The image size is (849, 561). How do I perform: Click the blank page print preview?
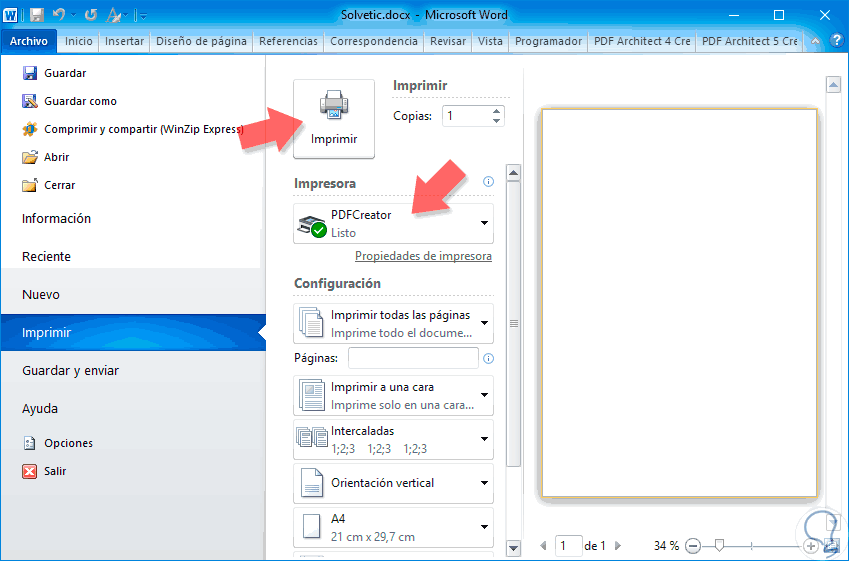(x=679, y=303)
